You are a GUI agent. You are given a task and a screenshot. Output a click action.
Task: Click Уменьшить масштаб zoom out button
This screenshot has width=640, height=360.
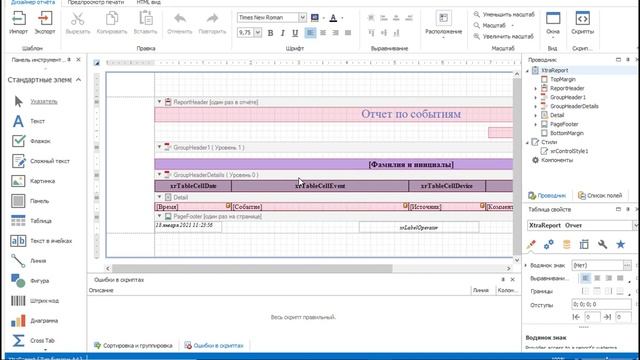(504, 14)
